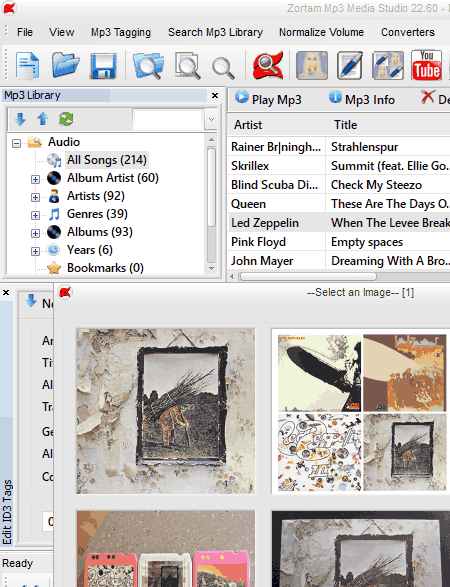Expand the Genres (39) node
450x587 pixels.
click(35, 215)
